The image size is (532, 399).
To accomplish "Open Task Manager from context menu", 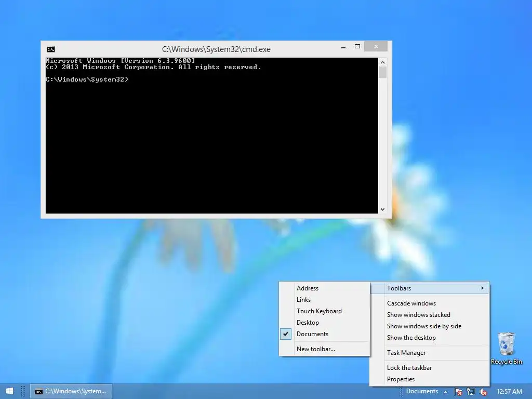I will coord(430,353).
